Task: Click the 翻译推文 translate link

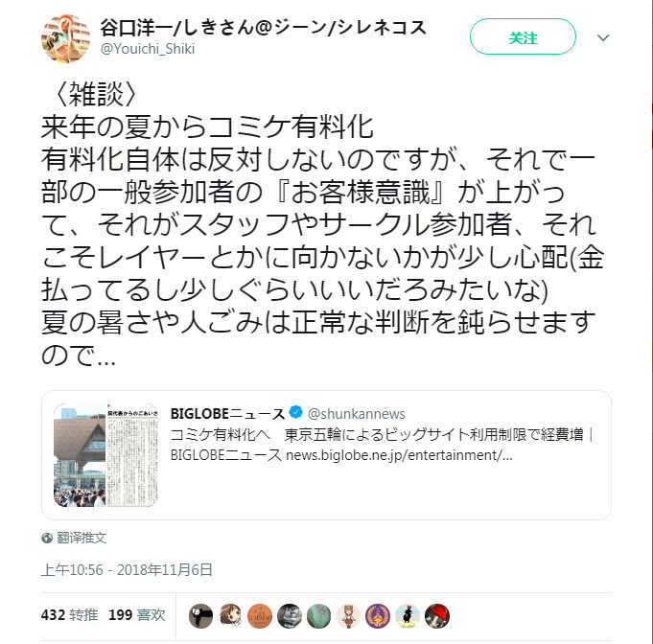Action: (82, 538)
